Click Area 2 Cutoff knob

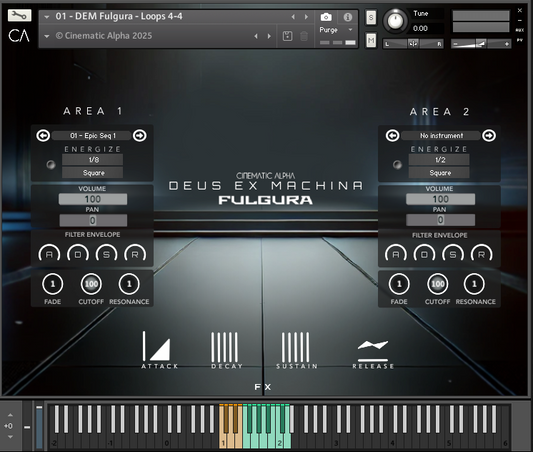tap(437, 284)
